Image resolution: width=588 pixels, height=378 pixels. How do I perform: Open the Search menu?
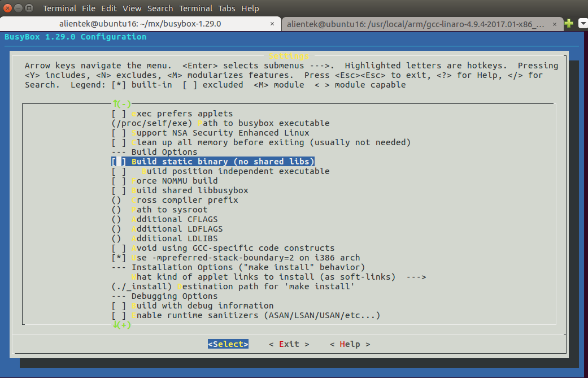pos(160,8)
